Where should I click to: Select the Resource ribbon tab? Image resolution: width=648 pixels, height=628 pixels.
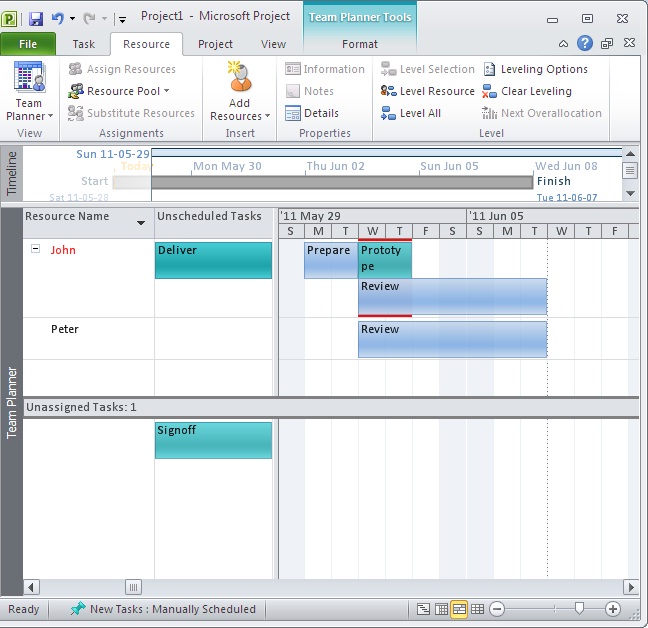pos(146,44)
